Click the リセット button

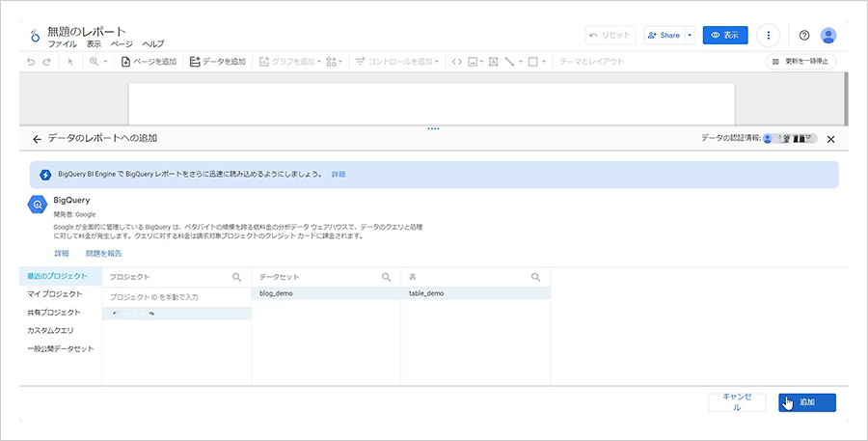click(610, 35)
